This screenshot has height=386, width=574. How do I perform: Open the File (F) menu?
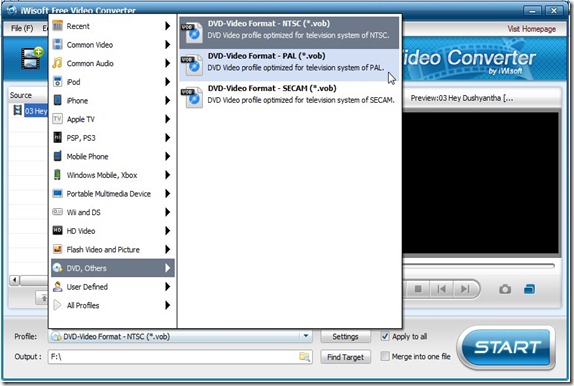pyautogui.click(x=22, y=28)
